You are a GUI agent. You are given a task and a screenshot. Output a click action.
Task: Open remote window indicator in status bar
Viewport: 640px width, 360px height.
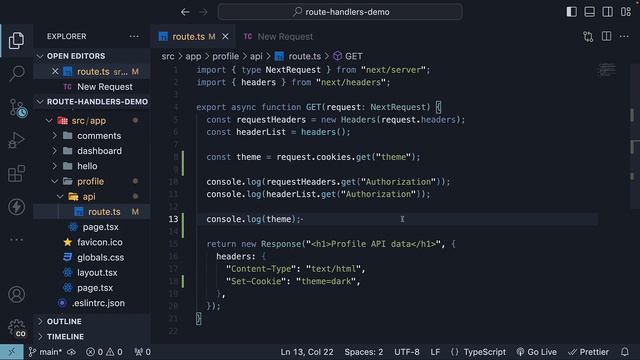pos(11,352)
